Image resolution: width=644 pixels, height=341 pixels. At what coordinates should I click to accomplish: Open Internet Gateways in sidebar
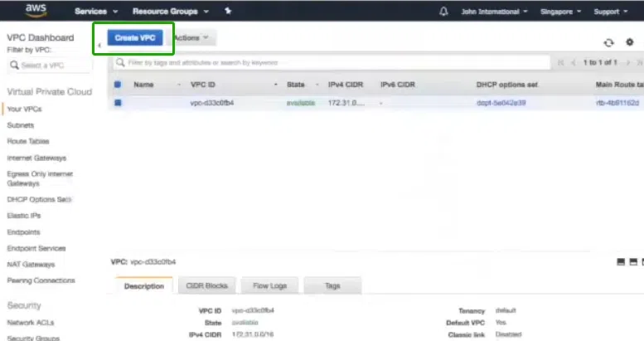(x=36, y=158)
